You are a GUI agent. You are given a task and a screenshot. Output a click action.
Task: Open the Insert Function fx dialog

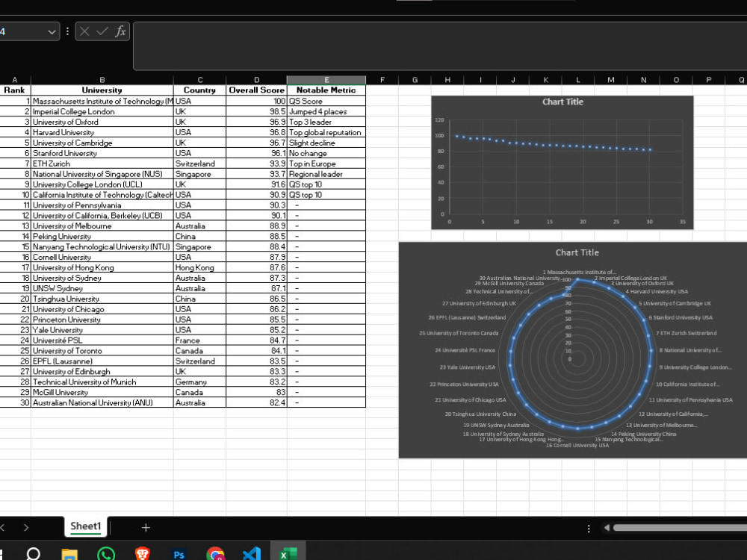(120, 31)
